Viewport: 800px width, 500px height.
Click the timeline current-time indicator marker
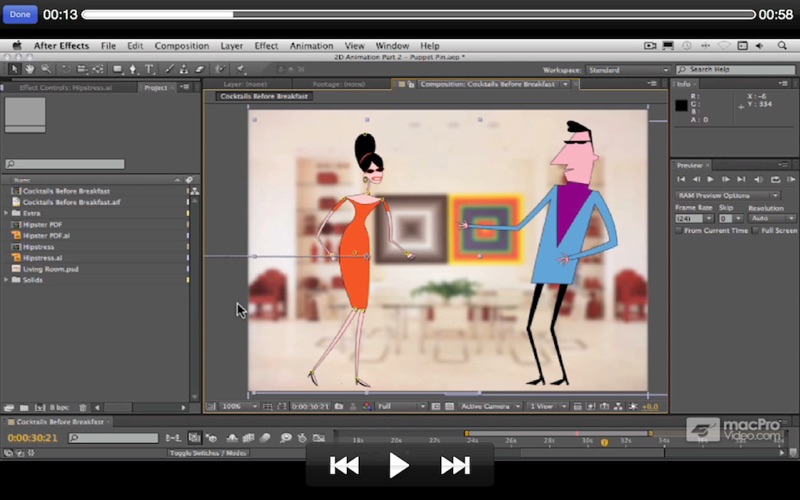click(604, 442)
